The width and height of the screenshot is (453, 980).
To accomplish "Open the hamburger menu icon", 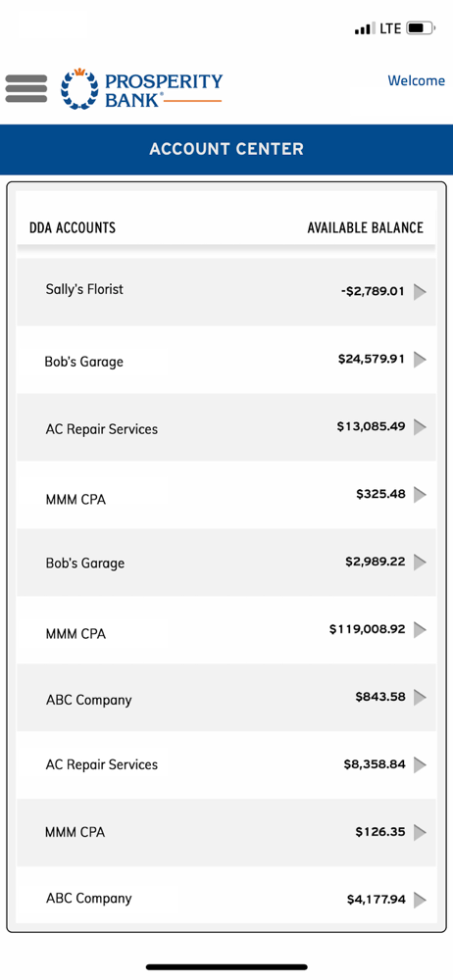I will 26,89.
